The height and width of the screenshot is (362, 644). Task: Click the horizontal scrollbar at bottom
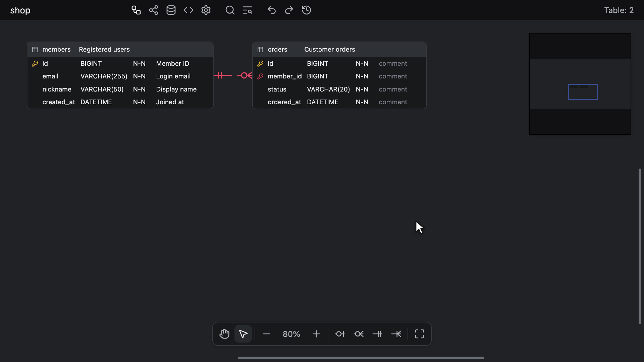pos(361,358)
